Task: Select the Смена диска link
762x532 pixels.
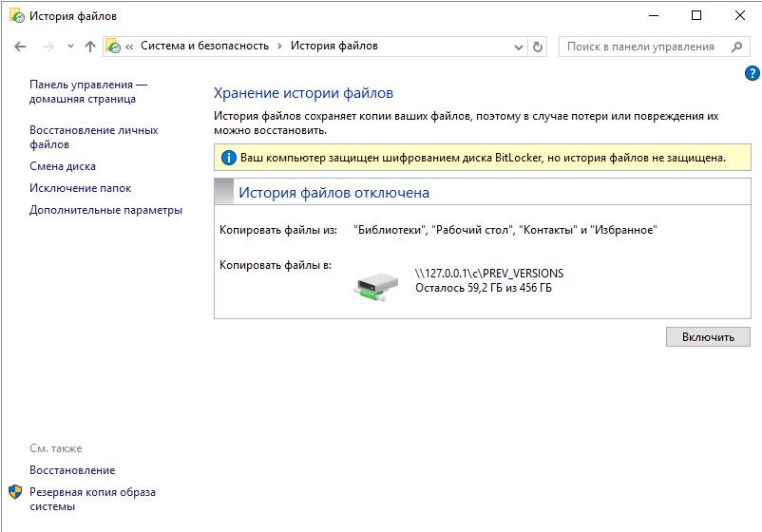Action: (x=63, y=166)
